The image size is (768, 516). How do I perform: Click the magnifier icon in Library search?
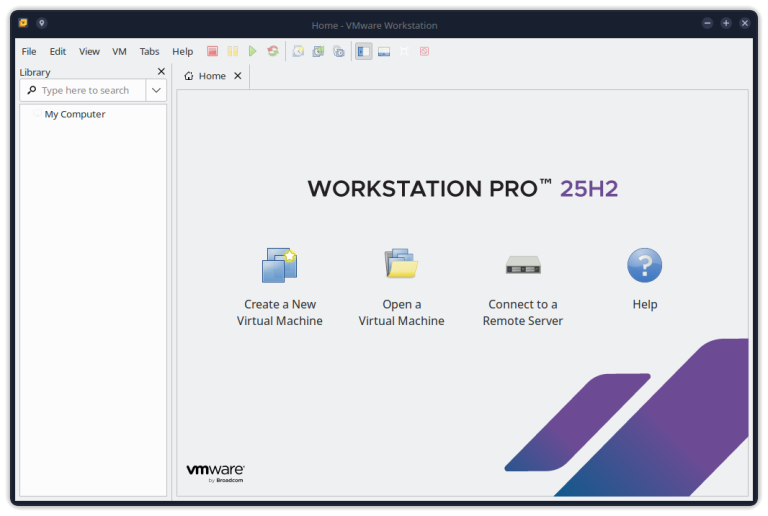click(x=32, y=90)
